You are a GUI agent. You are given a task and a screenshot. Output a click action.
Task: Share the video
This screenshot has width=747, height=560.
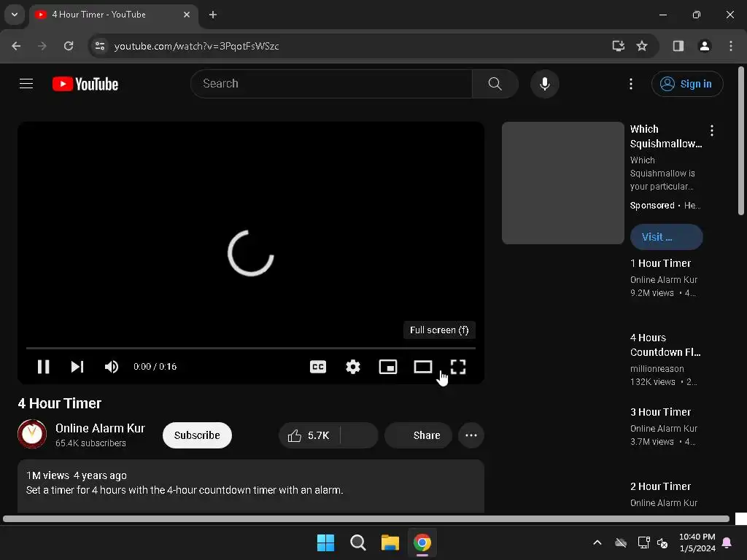tap(418, 435)
